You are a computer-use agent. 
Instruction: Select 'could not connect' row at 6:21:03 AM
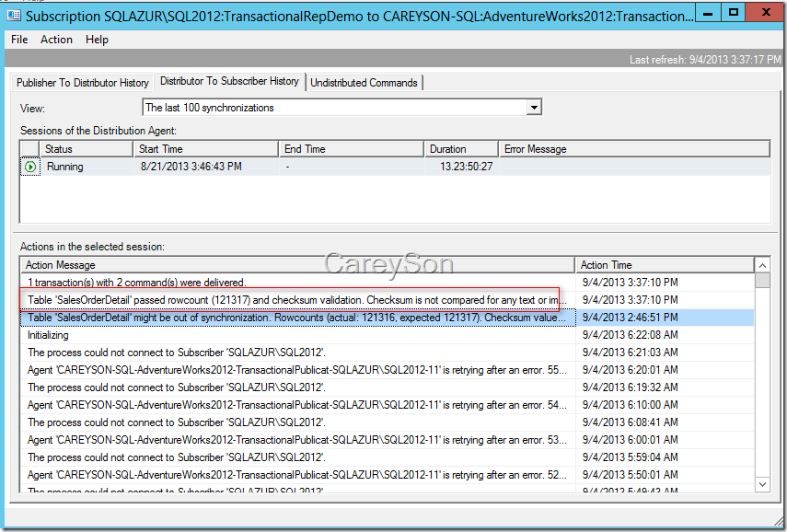tap(388, 353)
